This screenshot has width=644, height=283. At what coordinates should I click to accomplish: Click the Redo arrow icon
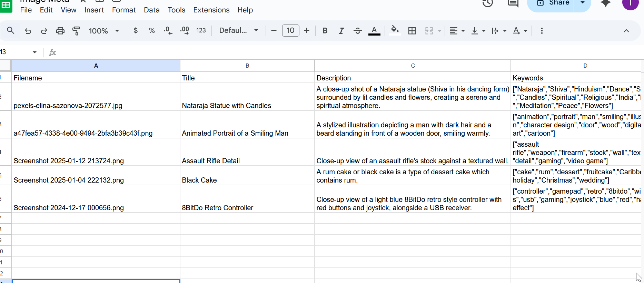pos(44,31)
